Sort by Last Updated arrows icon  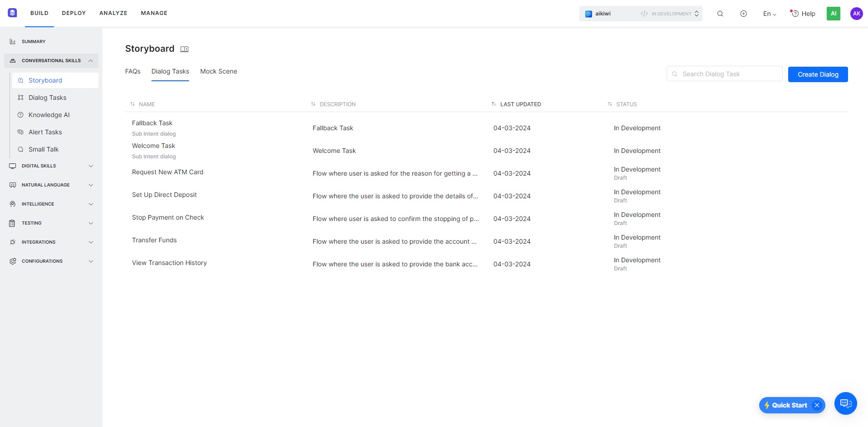tap(494, 104)
